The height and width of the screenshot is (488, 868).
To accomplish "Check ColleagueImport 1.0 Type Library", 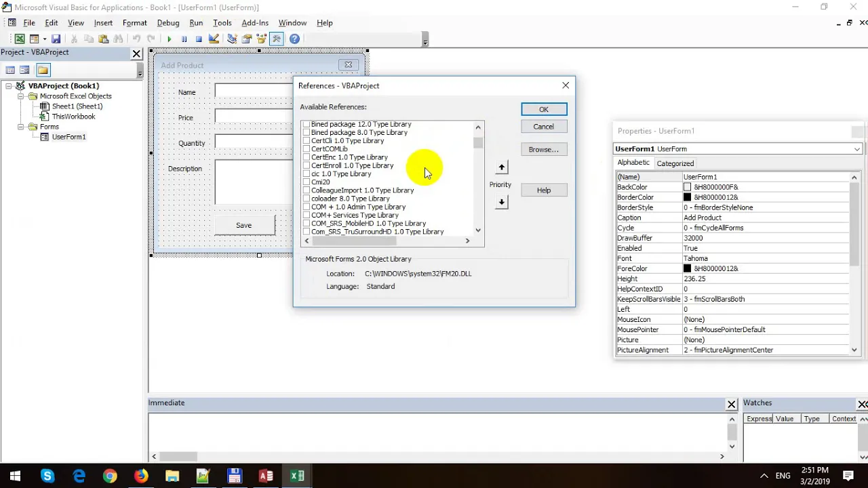I will coord(307,190).
